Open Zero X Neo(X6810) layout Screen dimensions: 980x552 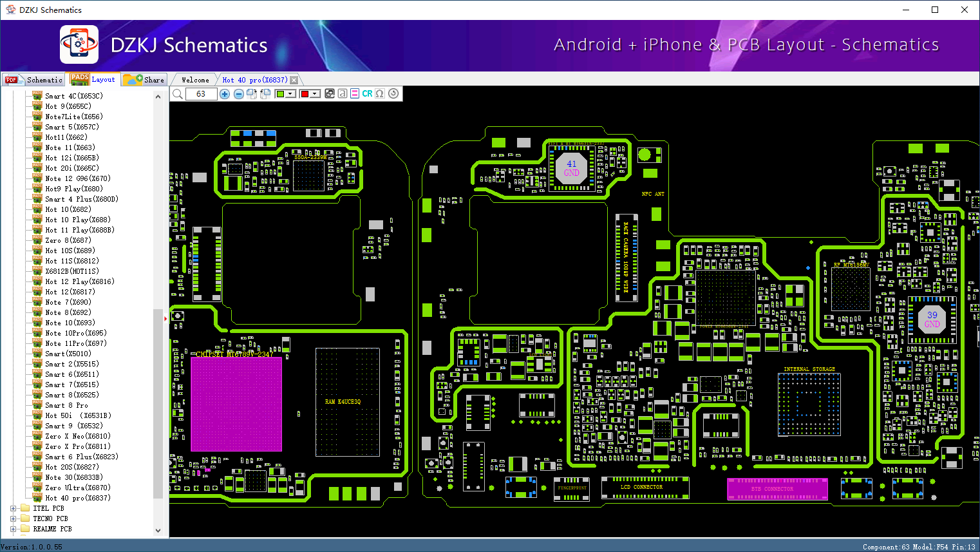click(x=77, y=436)
